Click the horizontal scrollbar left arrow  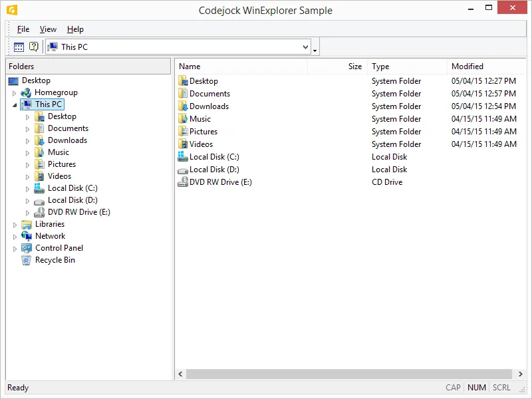click(x=180, y=374)
